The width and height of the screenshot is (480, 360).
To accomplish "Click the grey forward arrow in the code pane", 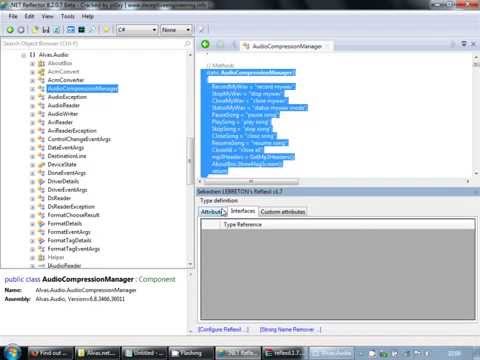I will 220,44.
